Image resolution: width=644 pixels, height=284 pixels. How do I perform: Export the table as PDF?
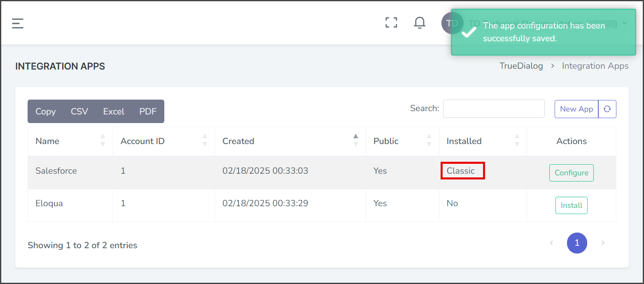coord(148,112)
